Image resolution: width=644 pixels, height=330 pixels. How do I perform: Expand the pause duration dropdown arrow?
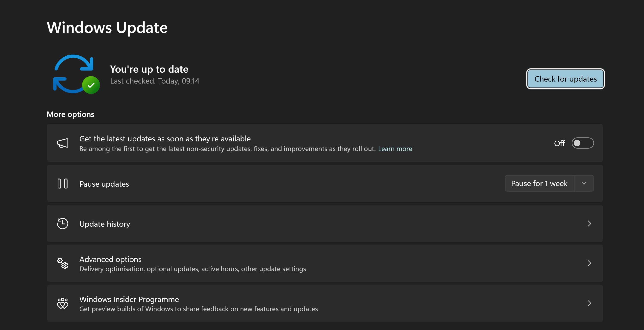584,183
